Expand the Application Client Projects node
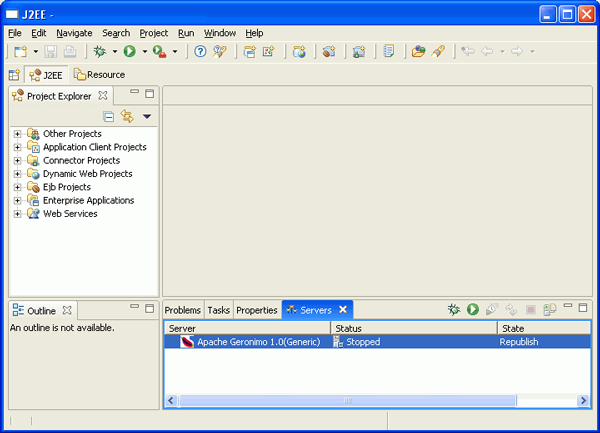This screenshot has height=433, width=600. pyautogui.click(x=17, y=147)
